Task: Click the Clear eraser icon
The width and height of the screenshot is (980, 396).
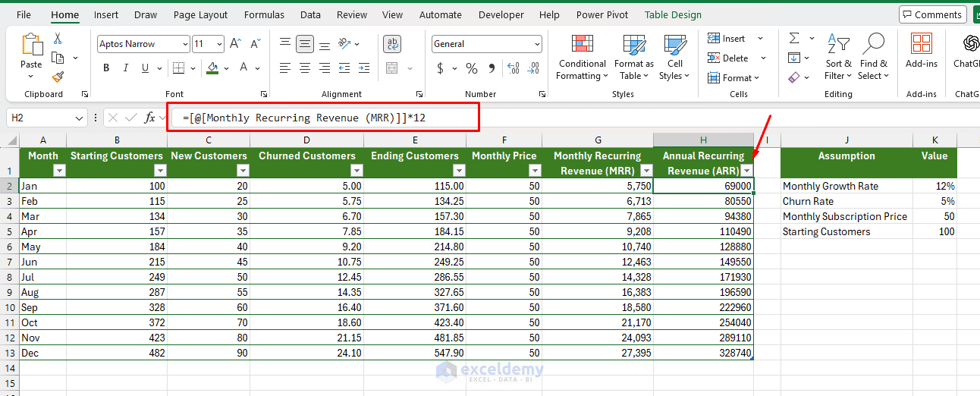Action: pyautogui.click(x=794, y=77)
